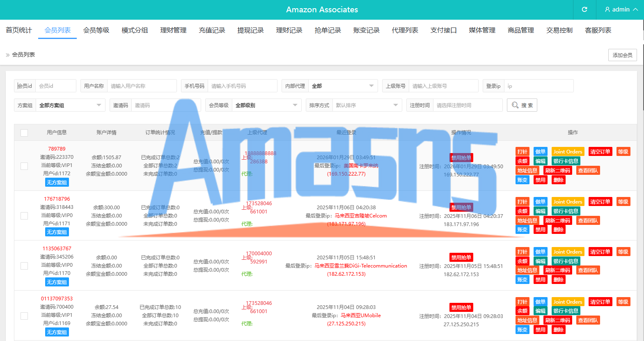Click 清空订单 for user 01137097353
Viewport: 644px width, 341px height.
click(x=600, y=302)
